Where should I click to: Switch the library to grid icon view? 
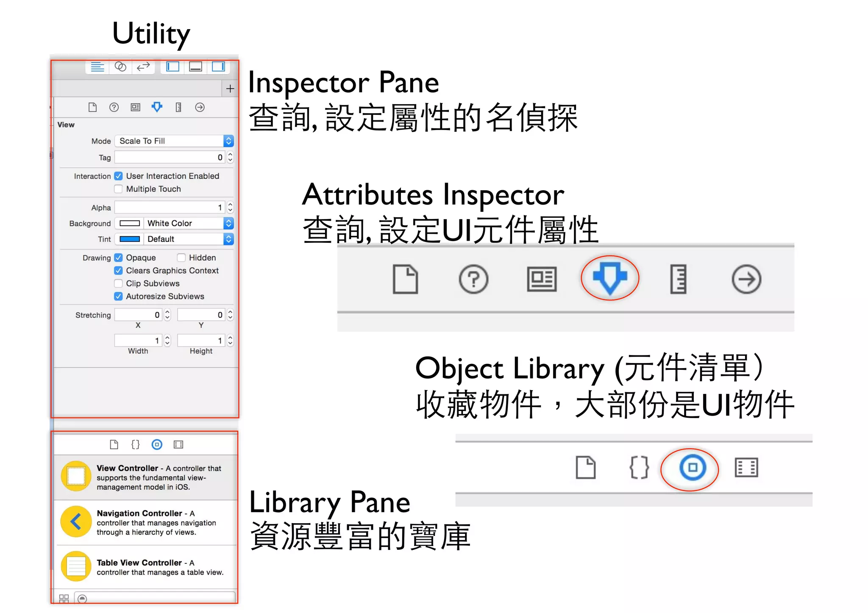pyautogui.click(x=64, y=598)
